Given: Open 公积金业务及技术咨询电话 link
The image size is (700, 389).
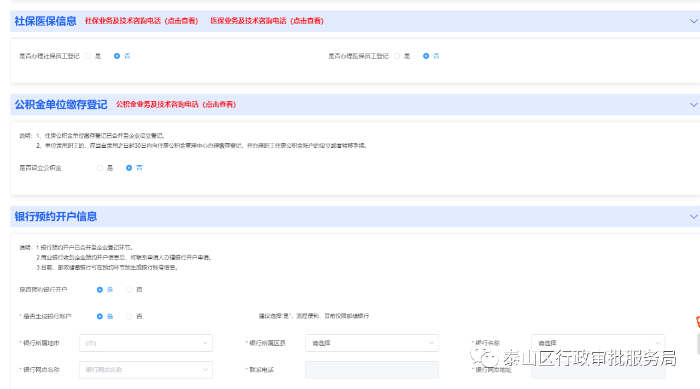Looking at the screenshot, I should click(176, 105).
